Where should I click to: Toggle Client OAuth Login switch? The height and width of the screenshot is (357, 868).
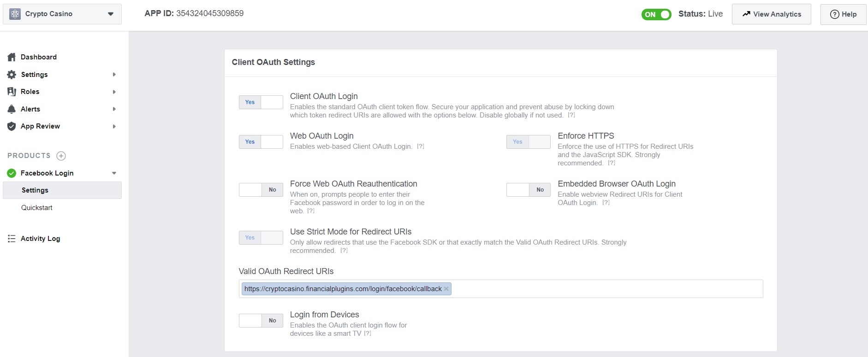click(x=261, y=102)
